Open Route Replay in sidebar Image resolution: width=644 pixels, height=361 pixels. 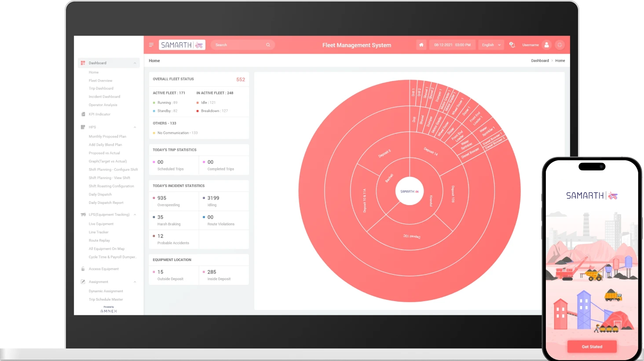[99, 241]
